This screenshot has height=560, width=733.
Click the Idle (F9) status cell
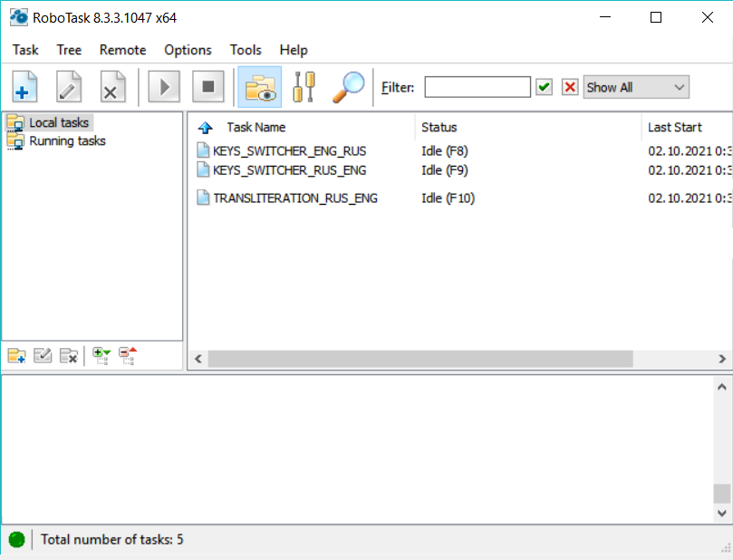[x=445, y=170]
